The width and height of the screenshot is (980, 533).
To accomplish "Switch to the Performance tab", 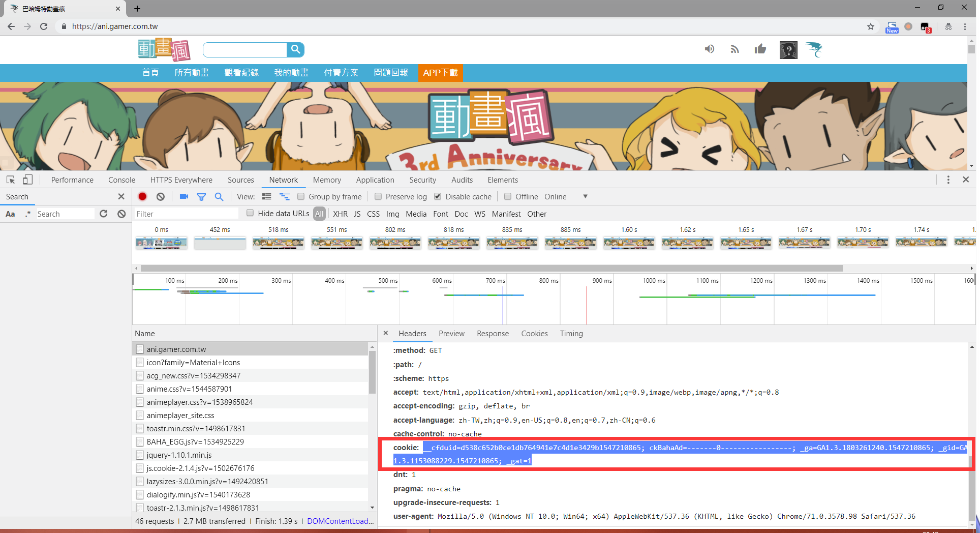I will click(x=72, y=180).
